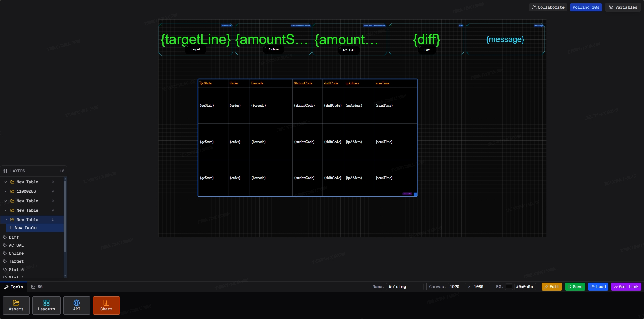This screenshot has height=319, width=644.
Task: Click the BG hex field #0a0a0a
Action: coord(524,287)
